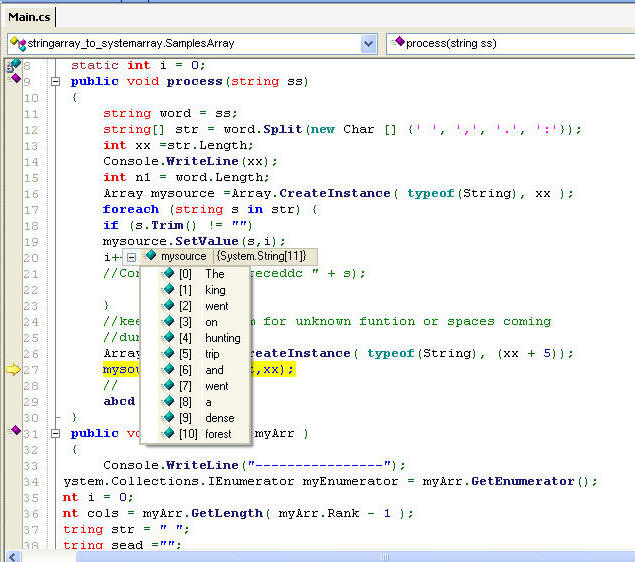Open the SamplesArray class dropdown arrow
Viewport: 635px width, 562px height.
(368, 43)
